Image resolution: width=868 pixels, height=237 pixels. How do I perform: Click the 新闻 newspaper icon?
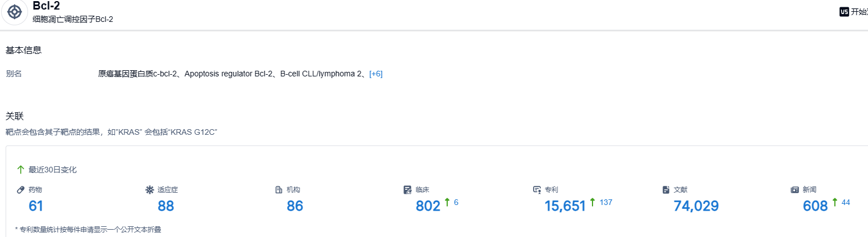point(794,190)
